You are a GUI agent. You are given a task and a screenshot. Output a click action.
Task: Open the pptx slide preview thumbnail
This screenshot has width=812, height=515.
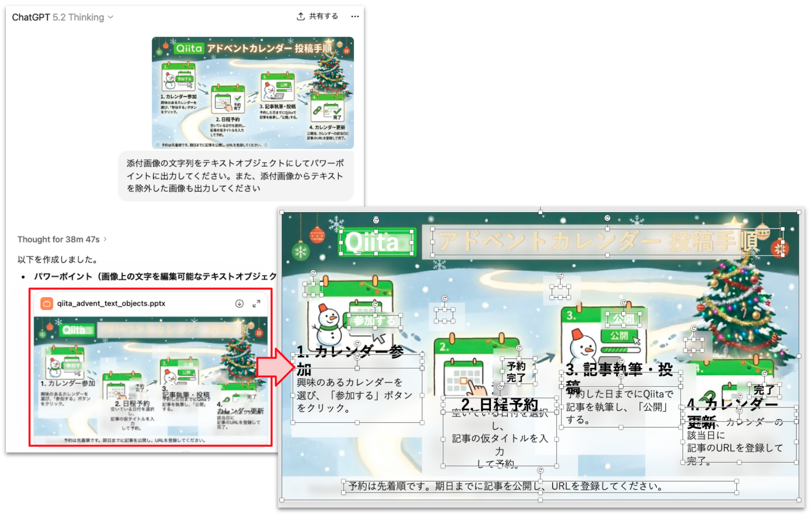(x=151, y=379)
